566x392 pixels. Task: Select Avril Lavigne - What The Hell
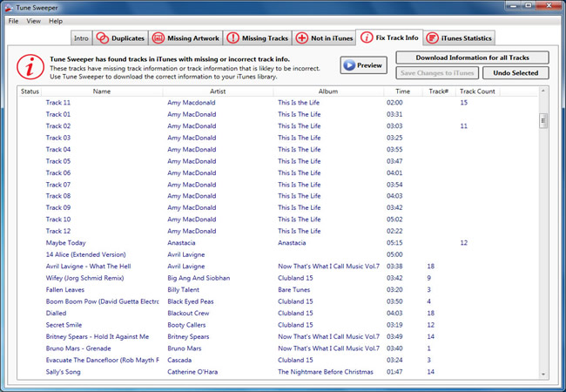tap(277, 266)
